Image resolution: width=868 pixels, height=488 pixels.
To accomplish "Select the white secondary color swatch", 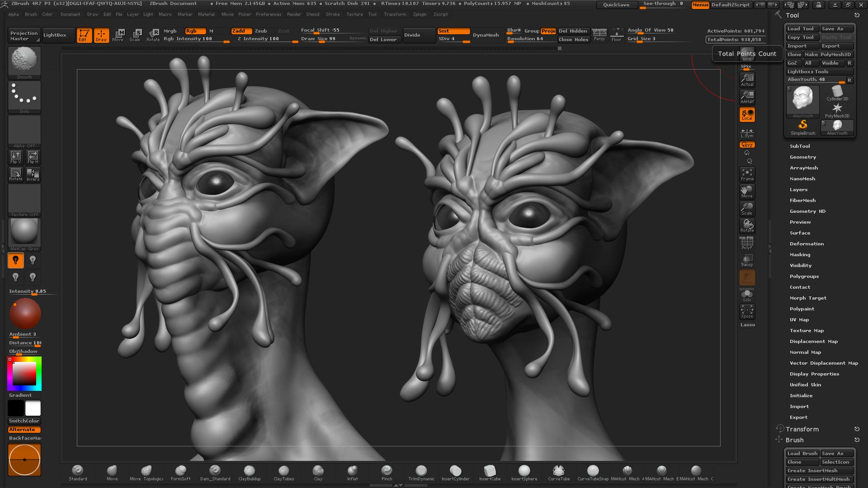I will pyautogui.click(x=33, y=408).
